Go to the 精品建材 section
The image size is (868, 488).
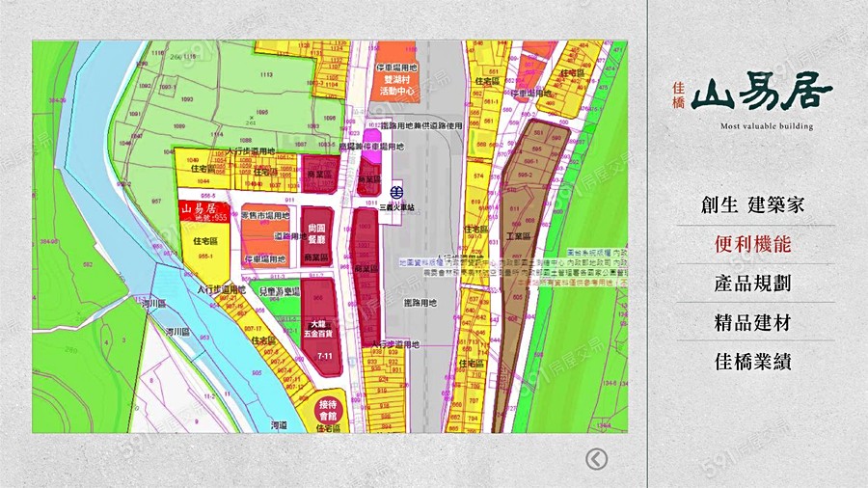pos(753,323)
